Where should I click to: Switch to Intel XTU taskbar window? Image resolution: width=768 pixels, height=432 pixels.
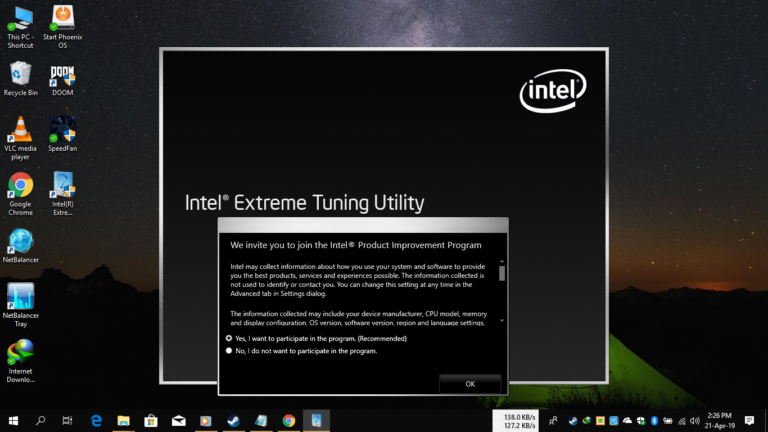point(316,421)
